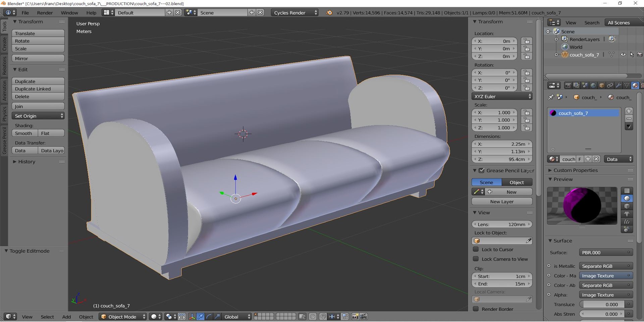Click the remove material slot minus button
Image resolution: width=644 pixels, height=322 pixels.
click(629, 119)
